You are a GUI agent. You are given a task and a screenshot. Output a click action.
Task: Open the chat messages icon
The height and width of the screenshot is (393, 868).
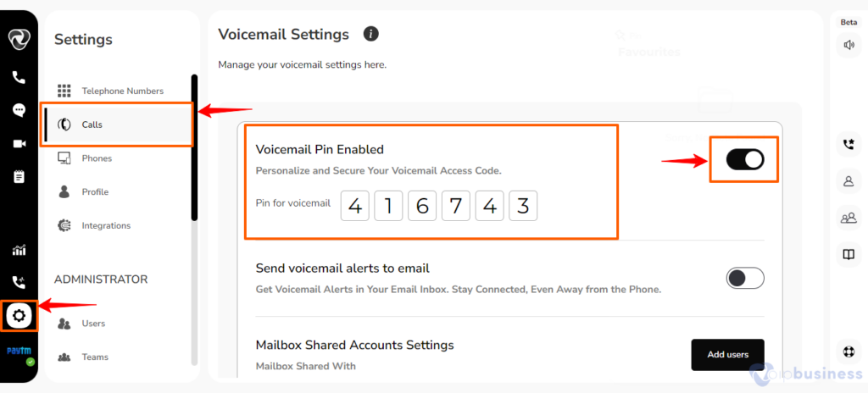coord(19,110)
